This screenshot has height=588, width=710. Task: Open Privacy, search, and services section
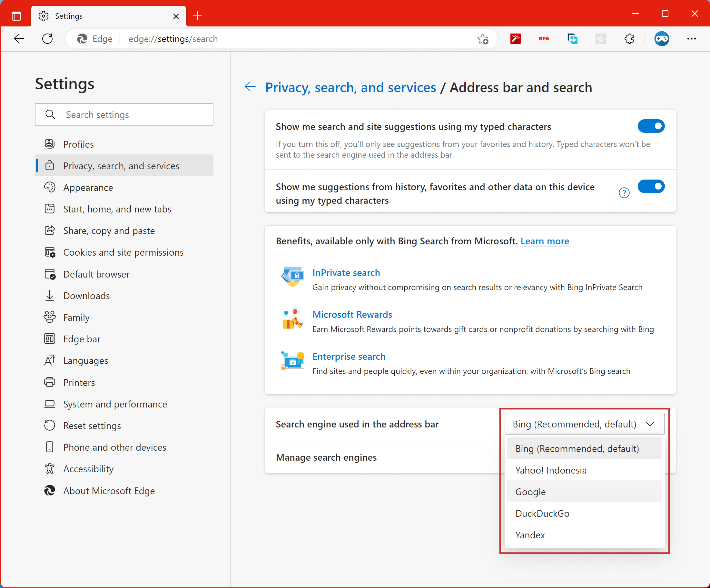click(x=124, y=166)
